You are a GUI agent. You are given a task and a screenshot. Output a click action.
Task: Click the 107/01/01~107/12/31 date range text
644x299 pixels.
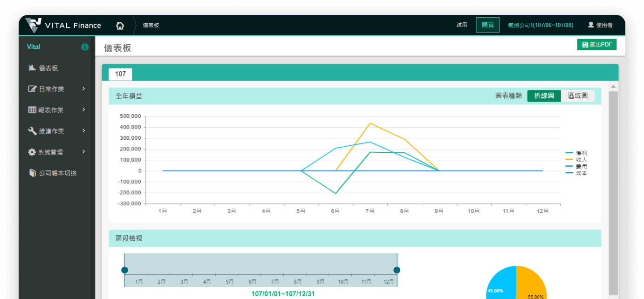pos(283,294)
